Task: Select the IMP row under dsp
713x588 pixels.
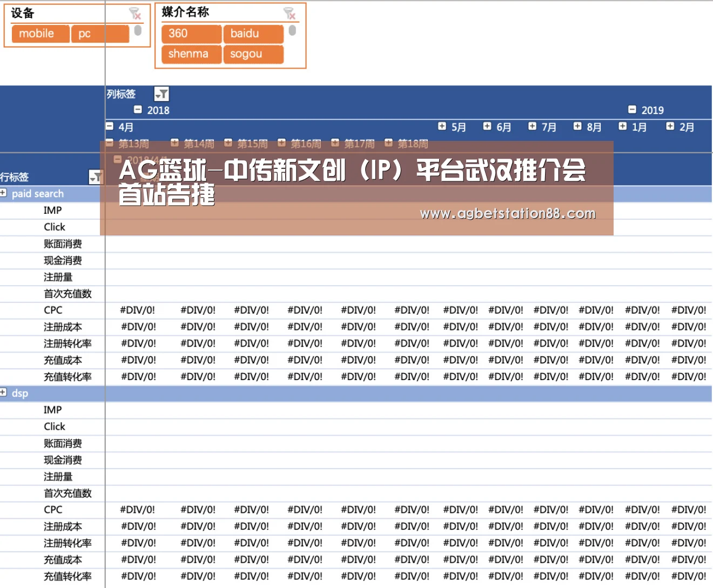Action: (52, 410)
